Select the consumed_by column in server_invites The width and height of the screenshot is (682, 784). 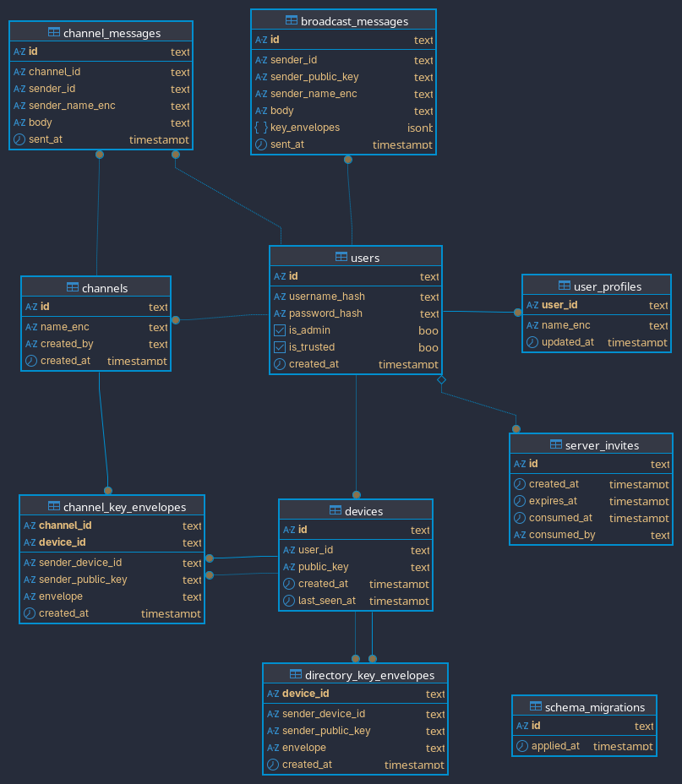[x=562, y=535]
